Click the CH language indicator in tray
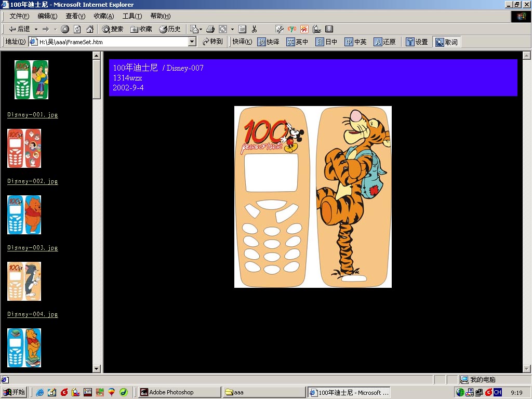The image size is (532, 399). pyautogui.click(x=498, y=392)
